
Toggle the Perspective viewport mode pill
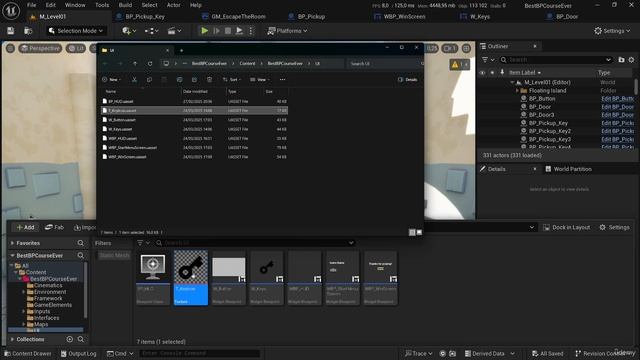click(x=40, y=49)
